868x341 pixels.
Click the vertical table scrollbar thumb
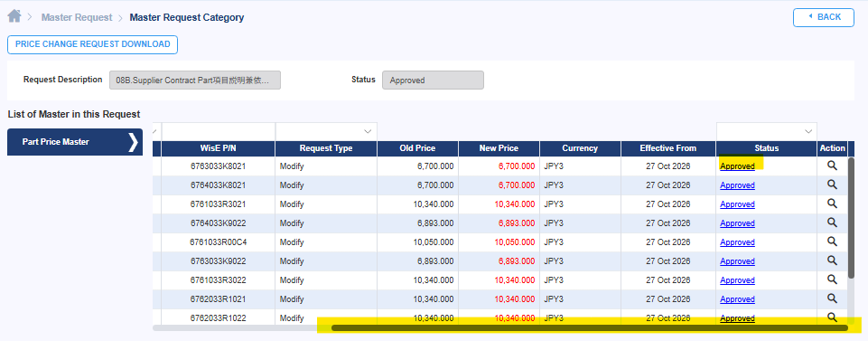pos(851,218)
